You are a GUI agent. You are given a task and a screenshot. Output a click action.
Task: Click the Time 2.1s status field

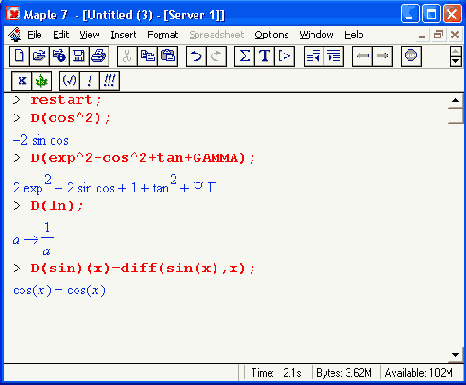pos(276,373)
